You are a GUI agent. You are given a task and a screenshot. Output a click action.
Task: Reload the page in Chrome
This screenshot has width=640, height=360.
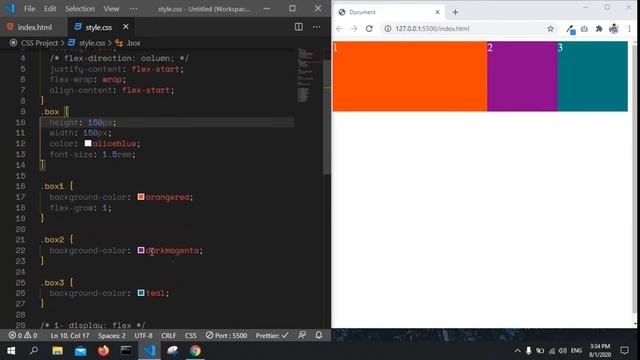(x=369, y=29)
